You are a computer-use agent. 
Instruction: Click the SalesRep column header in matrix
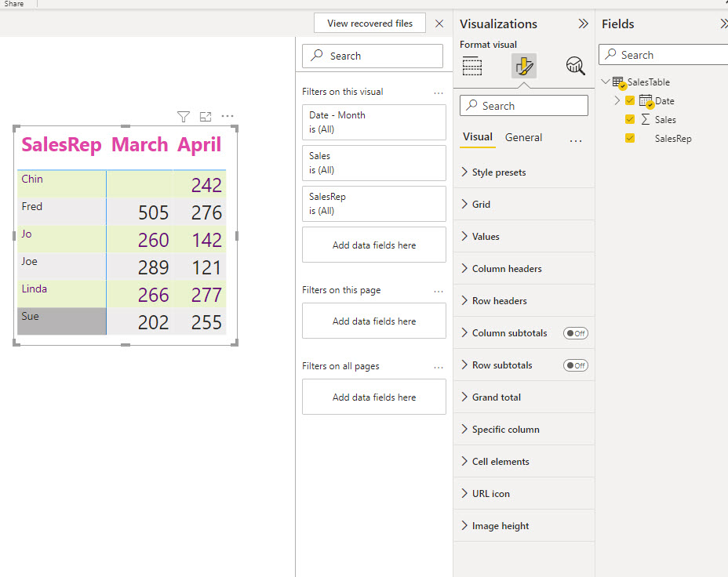click(x=61, y=145)
